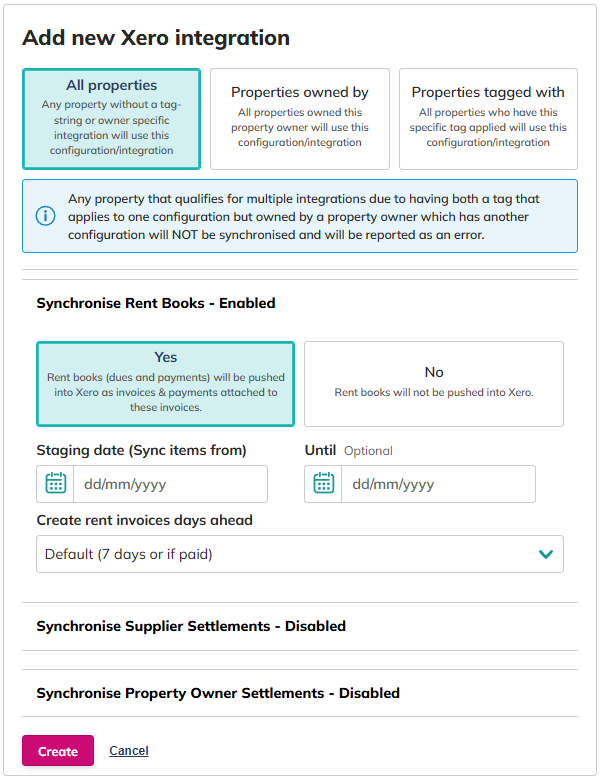This screenshot has height=779, width=600.
Task: Click the Create rent invoices days ahead label
Action: pos(144,520)
